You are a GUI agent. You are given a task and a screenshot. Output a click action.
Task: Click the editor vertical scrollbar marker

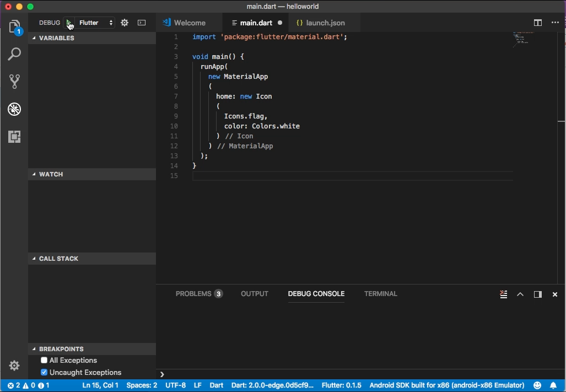[x=561, y=121]
